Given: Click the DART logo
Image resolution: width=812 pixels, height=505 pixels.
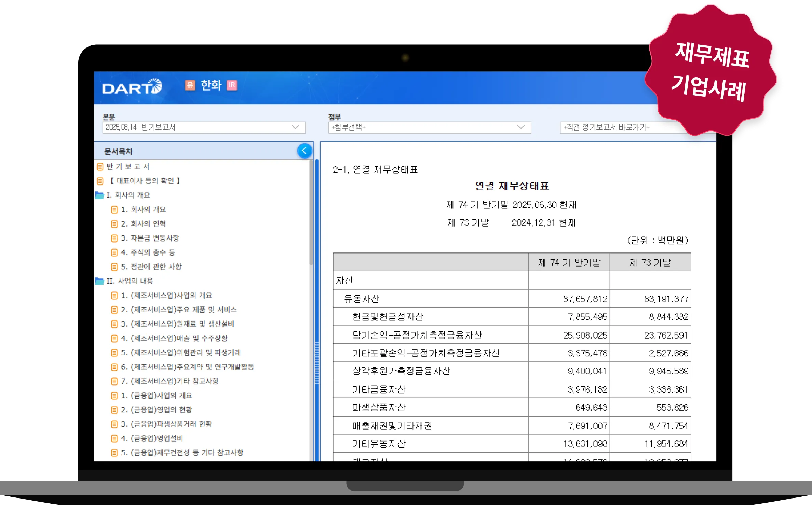Looking at the screenshot, I should [132, 86].
